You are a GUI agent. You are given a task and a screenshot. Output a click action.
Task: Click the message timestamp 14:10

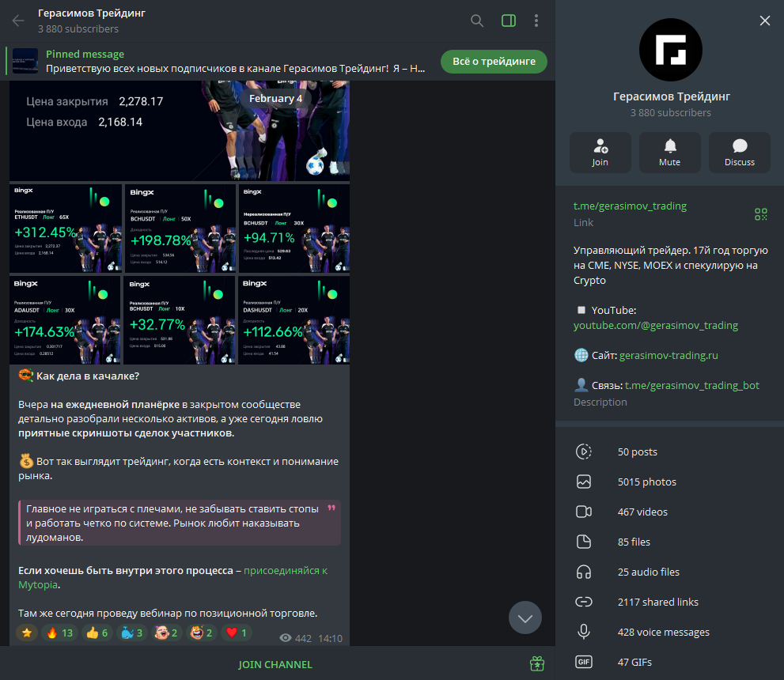(x=330, y=638)
